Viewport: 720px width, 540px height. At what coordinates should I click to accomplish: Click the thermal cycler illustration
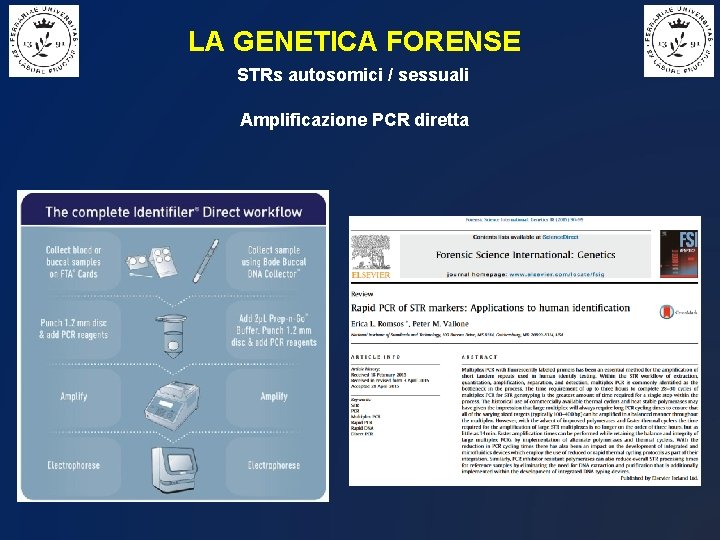pos(172,406)
